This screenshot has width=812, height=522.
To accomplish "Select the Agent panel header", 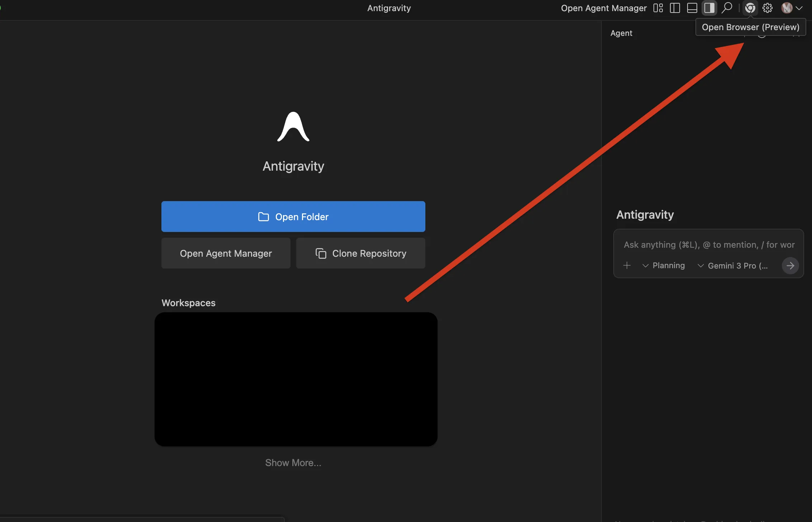I will pos(621,33).
